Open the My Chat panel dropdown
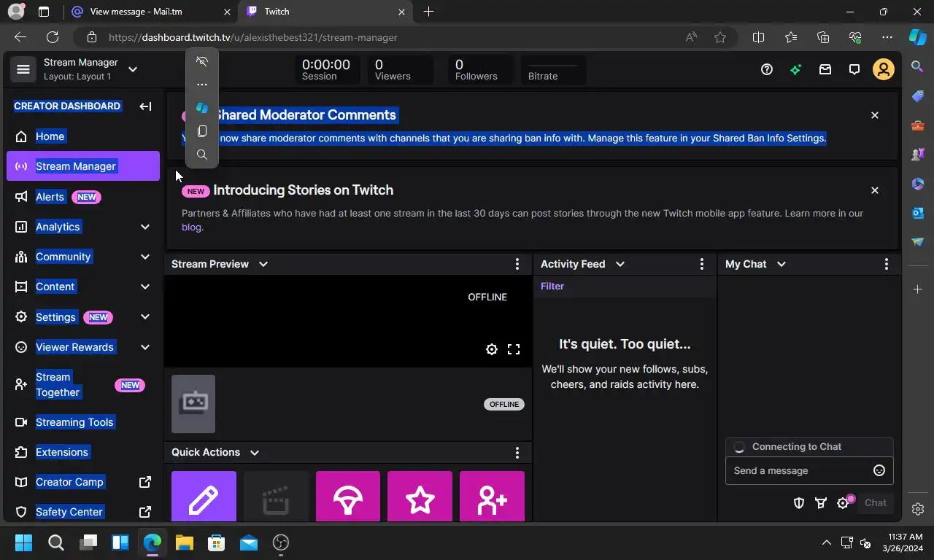The height and width of the screenshot is (560, 934). click(x=781, y=264)
